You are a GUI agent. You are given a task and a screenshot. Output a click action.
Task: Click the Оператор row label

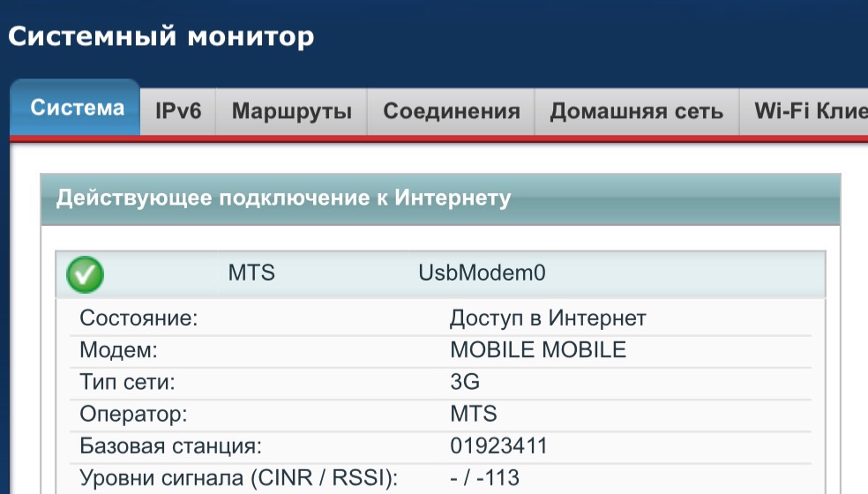coord(133,414)
